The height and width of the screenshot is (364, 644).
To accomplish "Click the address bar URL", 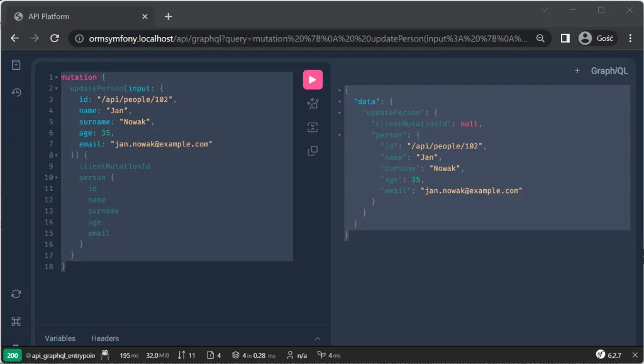I will pos(308,38).
